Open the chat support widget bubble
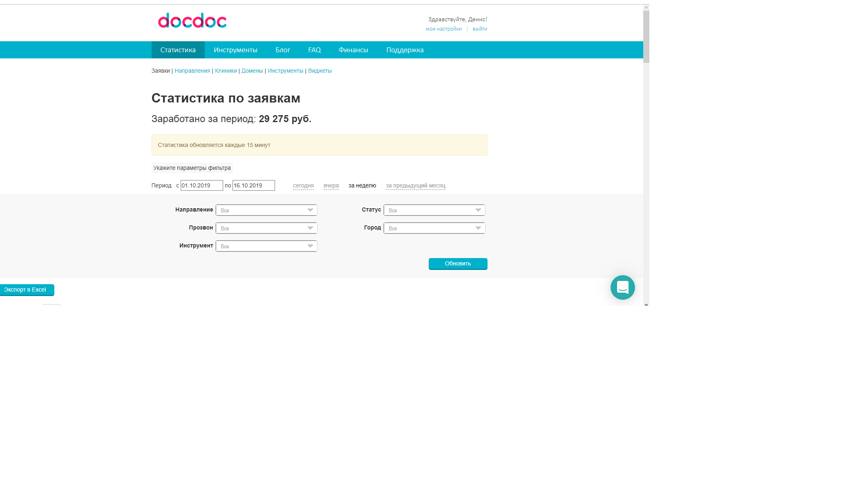 click(x=622, y=287)
